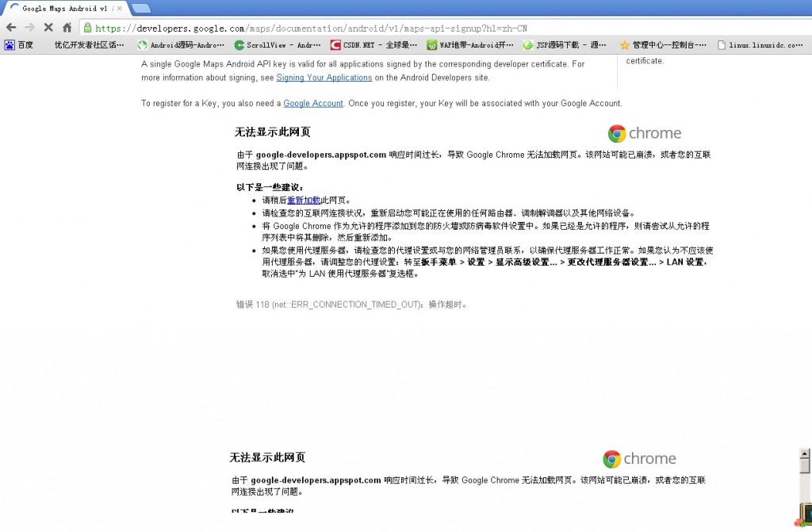Viewport: 812px width, 532px height.
Task: Click the lower 无法显示此网页 heading
Action: [x=267, y=457]
